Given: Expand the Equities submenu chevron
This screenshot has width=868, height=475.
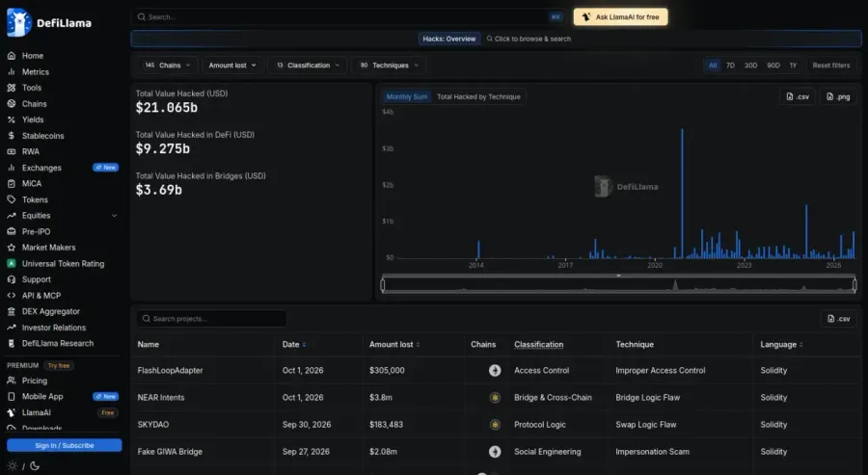Looking at the screenshot, I should click(x=115, y=216).
